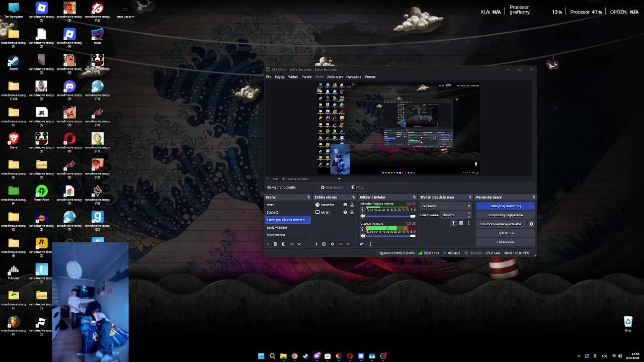Lock the ekran source
The image size is (644, 362).
(352, 212)
